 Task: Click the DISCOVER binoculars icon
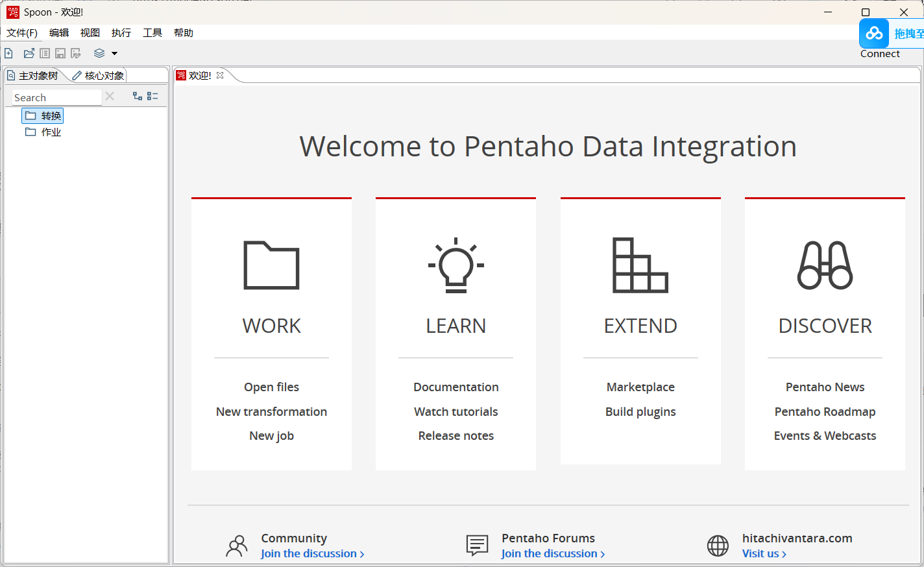(825, 265)
